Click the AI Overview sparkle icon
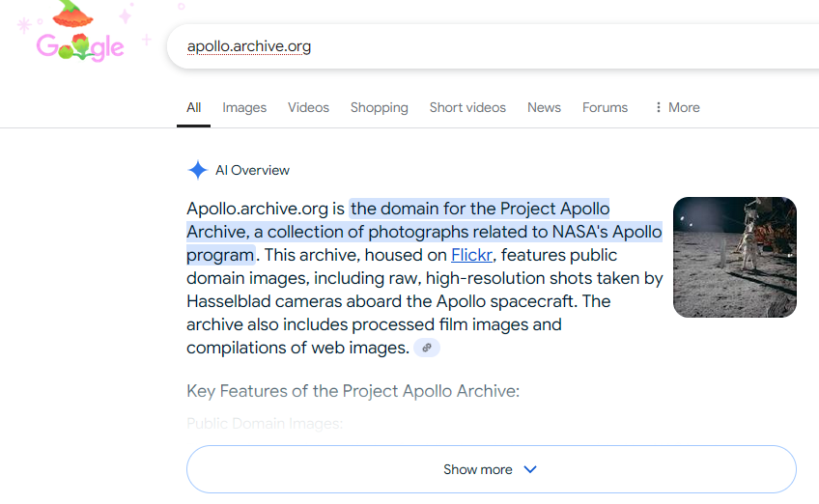The width and height of the screenshot is (819, 504). point(197,170)
